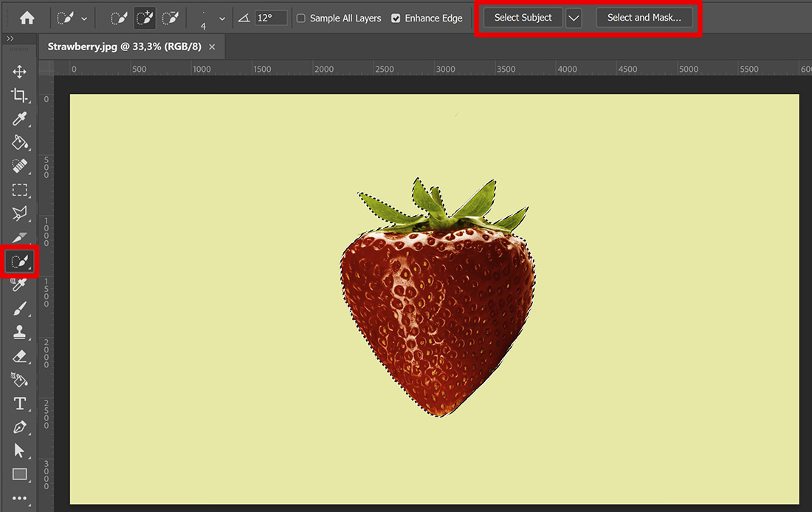Image resolution: width=812 pixels, height=512 pixels.
Task: Activate the Crop tool
Action: (20, 95)
